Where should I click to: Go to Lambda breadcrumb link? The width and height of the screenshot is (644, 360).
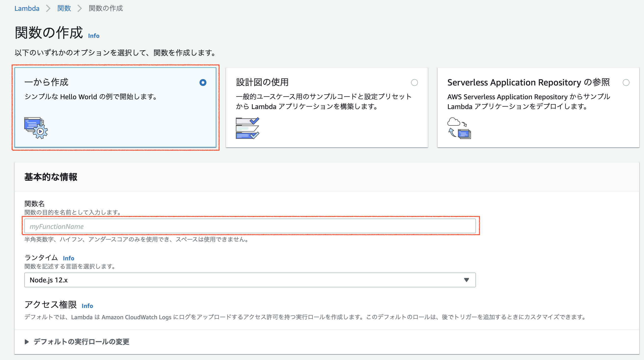coord(27,8)
